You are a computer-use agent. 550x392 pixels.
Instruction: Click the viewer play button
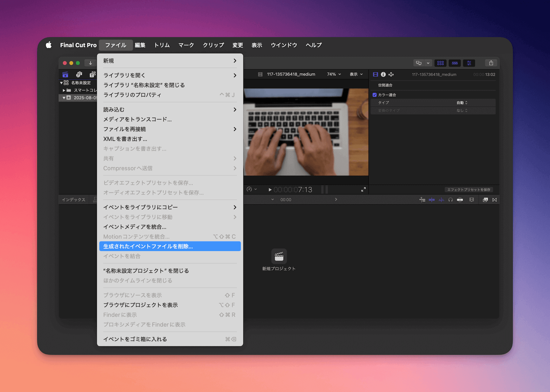point(270,190)
